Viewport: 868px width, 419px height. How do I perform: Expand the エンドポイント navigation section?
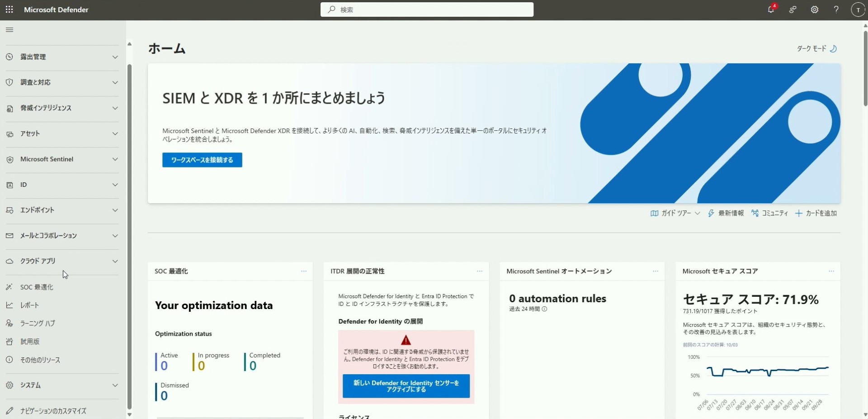[x=62, y=210]
